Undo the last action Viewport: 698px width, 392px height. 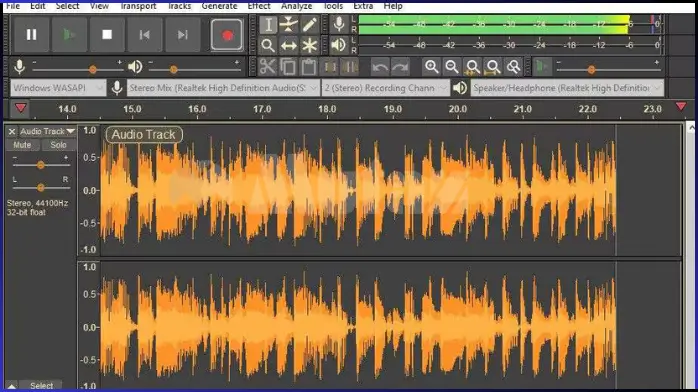click(x=380, y=67)
